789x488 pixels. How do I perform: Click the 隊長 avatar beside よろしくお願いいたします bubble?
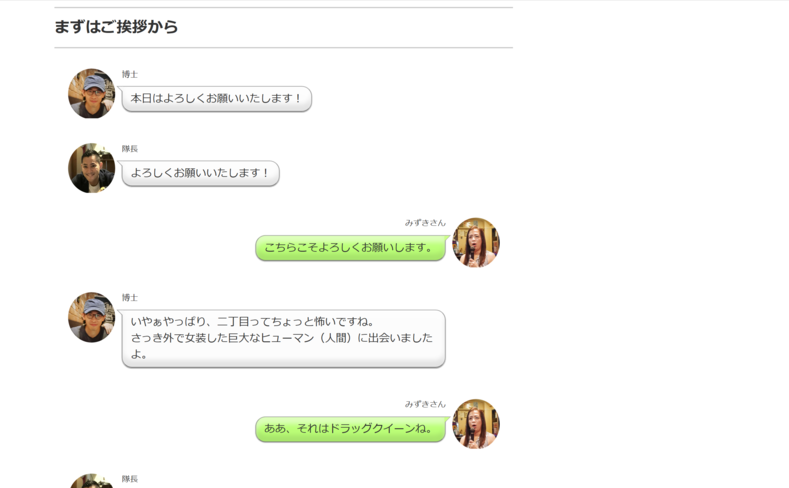click(x=91, y=168)
